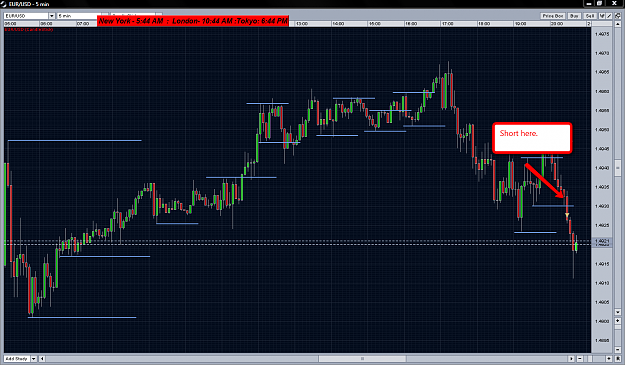This screenshot has height=365, width=625.
Task: Click the horizontal scrollbar left arrow
Action: pyautogui.click(x=42, y=359)
